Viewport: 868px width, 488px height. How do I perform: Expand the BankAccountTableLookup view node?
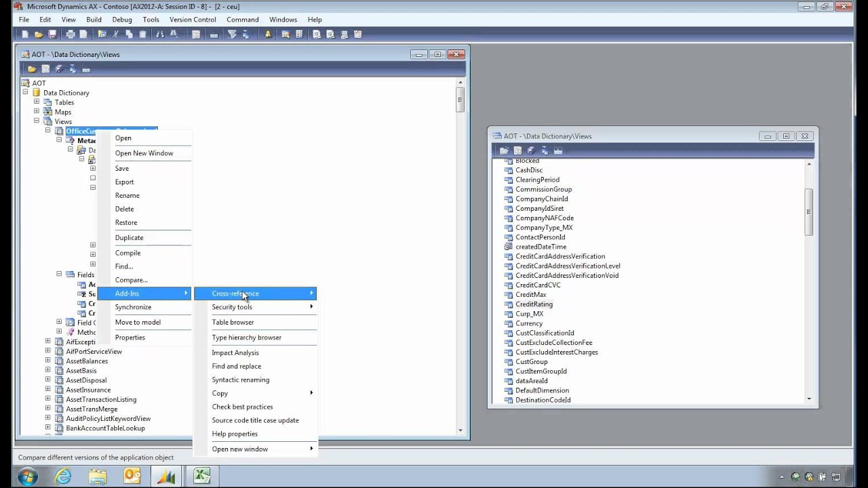click(48, 428)
